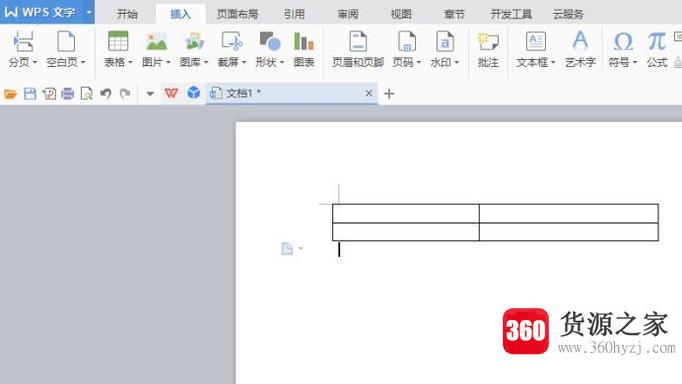The image size is (682, 384).
Task: Expand the 空白页 dropdown arrow
Action: click(83, 63)
